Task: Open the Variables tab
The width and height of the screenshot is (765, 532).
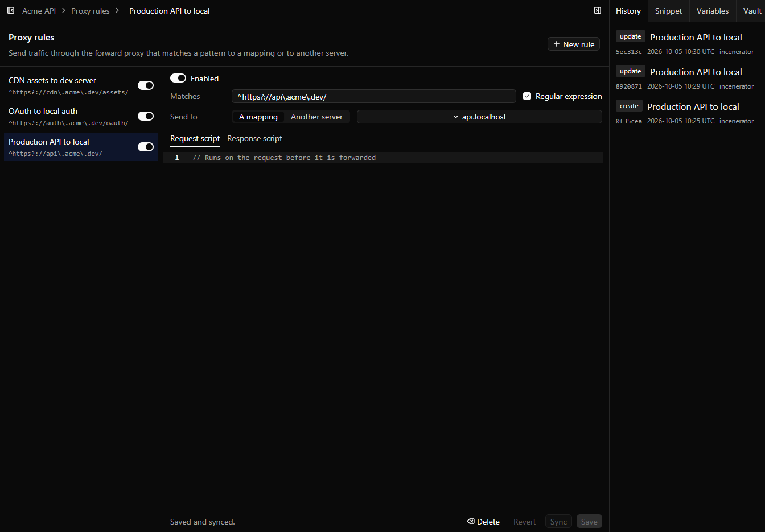Action: pos(713,11)
